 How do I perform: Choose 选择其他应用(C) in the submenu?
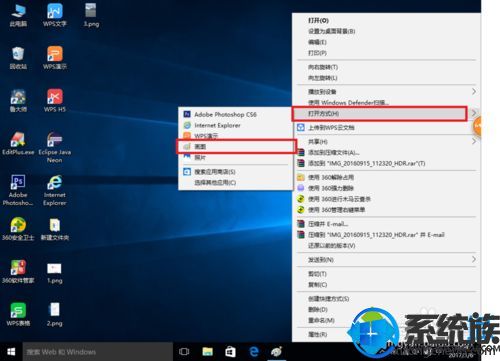coord(236,183)
